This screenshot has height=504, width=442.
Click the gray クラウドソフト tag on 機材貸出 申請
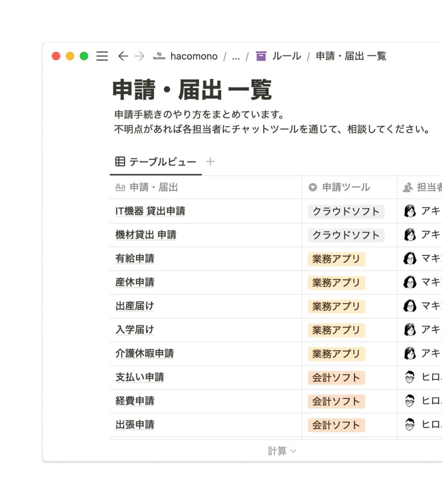(x=346, y=235)
